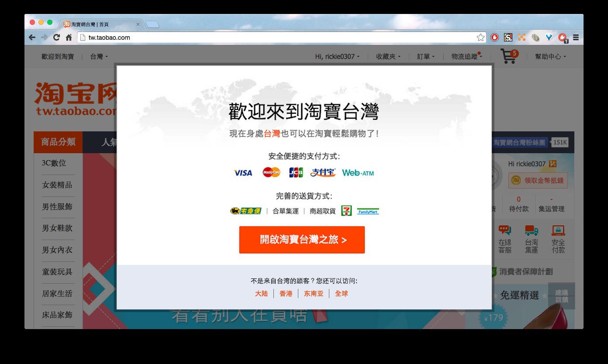Click the red circular extension icon
Image resolution: width=608 pixels, height=364 pixels.
pyautogui.click(x=494, y=38)
